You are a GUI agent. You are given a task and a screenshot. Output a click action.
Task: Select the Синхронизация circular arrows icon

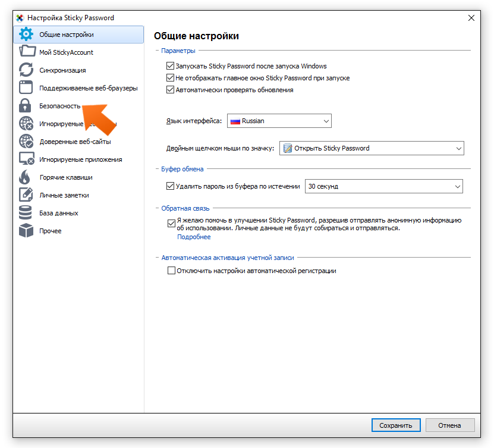26,70
